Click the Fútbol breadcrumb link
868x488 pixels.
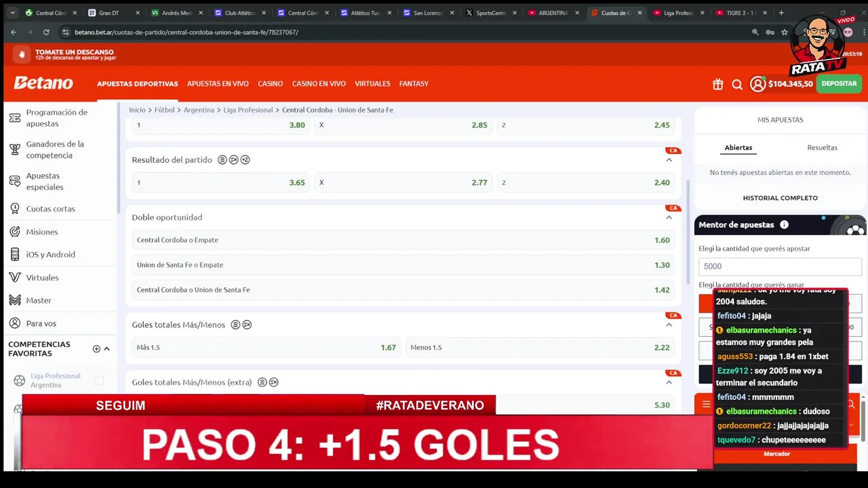click(x=165, y=110)
